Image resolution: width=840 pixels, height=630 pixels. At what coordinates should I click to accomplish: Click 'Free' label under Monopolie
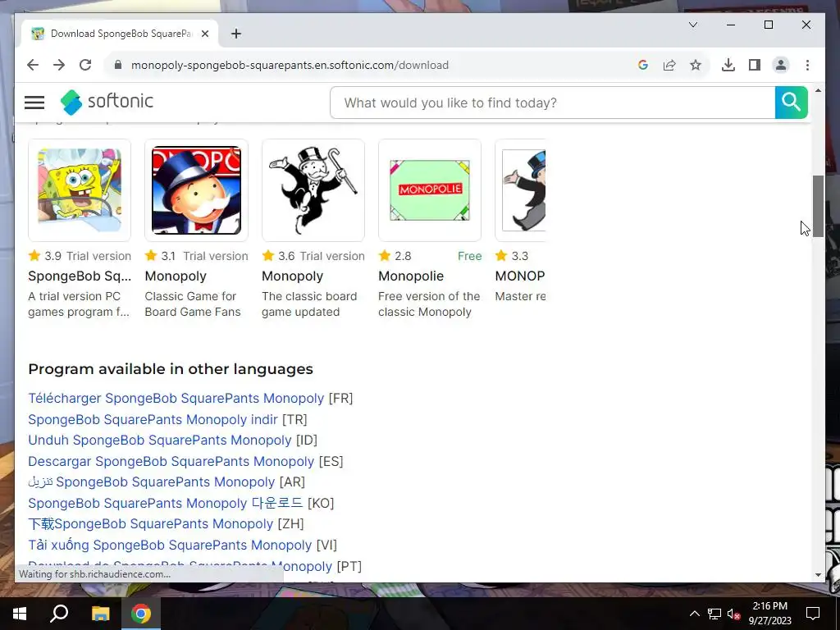tap(470, 256)
